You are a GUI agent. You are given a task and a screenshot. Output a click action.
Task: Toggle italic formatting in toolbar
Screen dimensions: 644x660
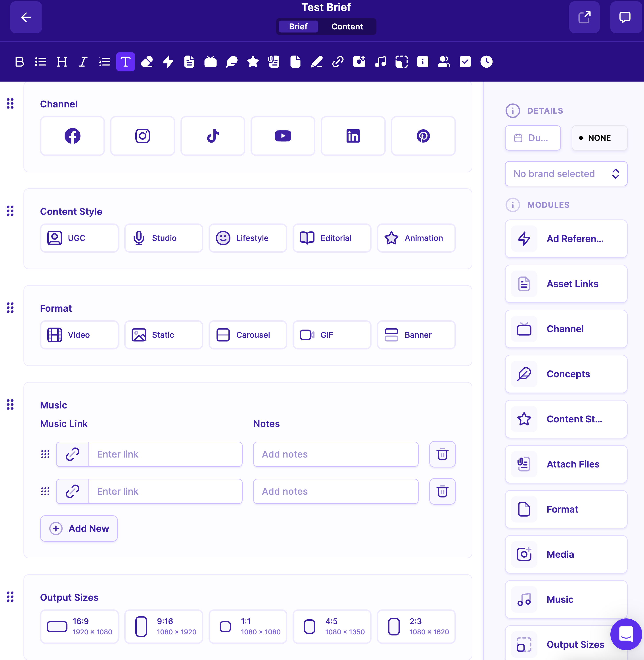[83, 62]
